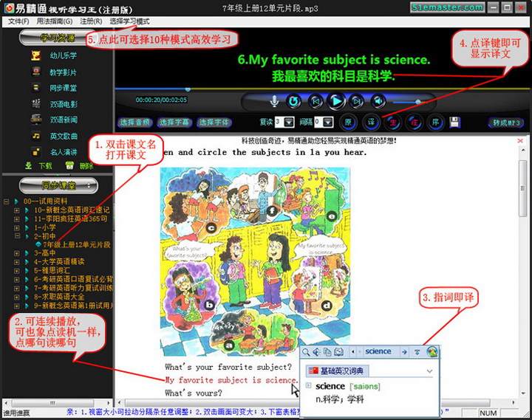
Task: Click the circular repeat playback icon
Action: [x=294, y=101]
